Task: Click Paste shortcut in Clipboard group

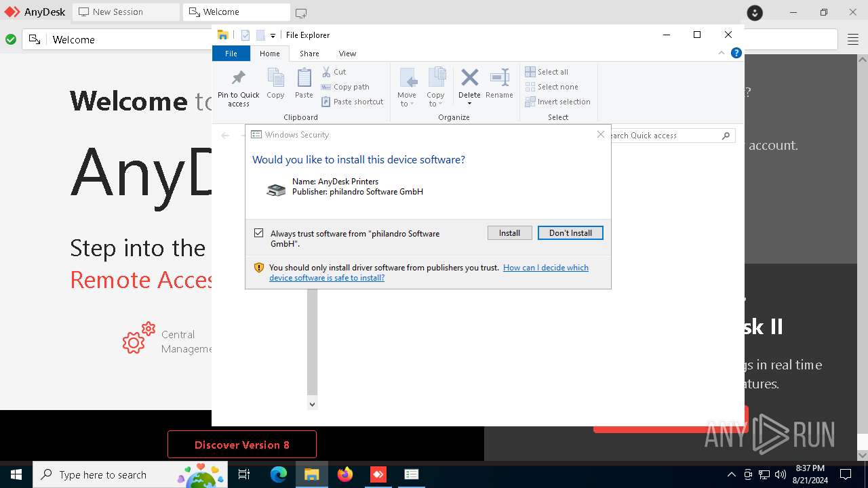Action: (352, 102)
